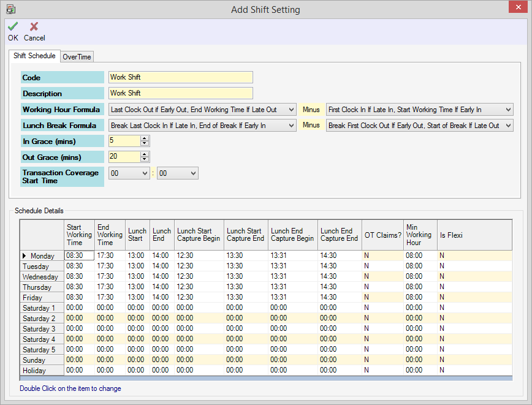This screenshot has width=532, height=405.
Task: Click the application icon in title bar
Action: coord(10,9)
